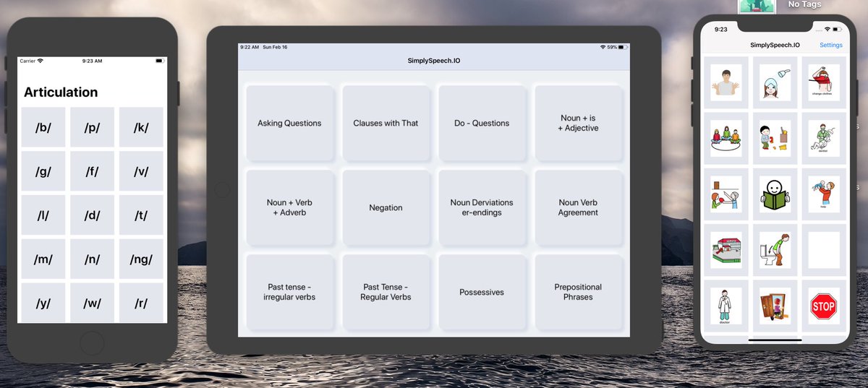
Task: Tap the open door picture card
Action: (775, 306)
